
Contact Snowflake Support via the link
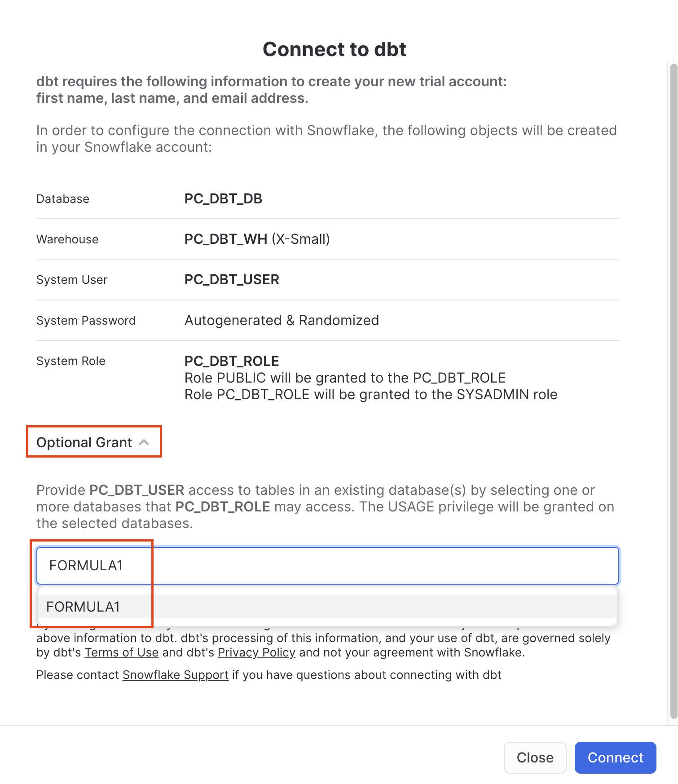pos(175,674)
